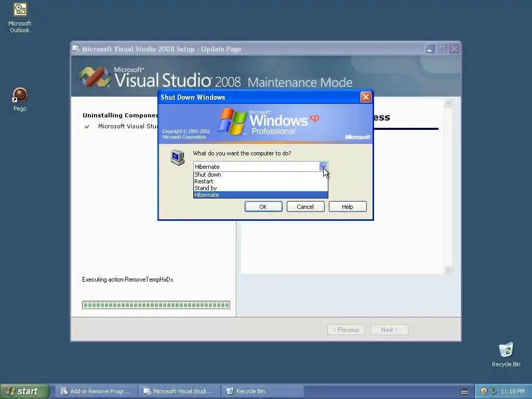532x399 pixels.
Task: Click 'Uninstalling Components' heading text
Action: (x=120, y=115)
